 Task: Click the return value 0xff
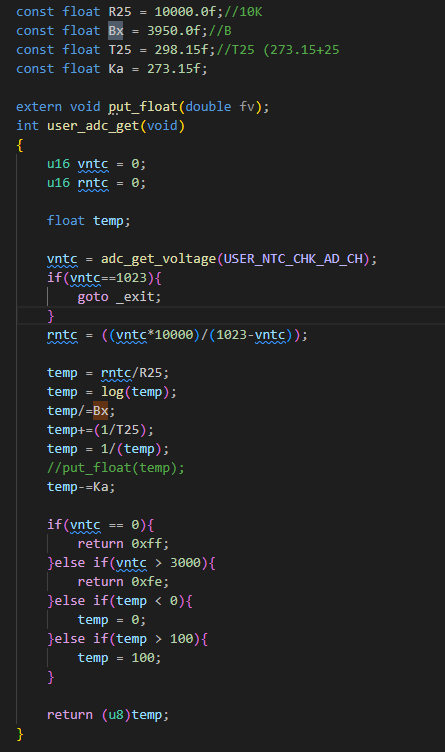pyautogui.click(x=147, y=544)
